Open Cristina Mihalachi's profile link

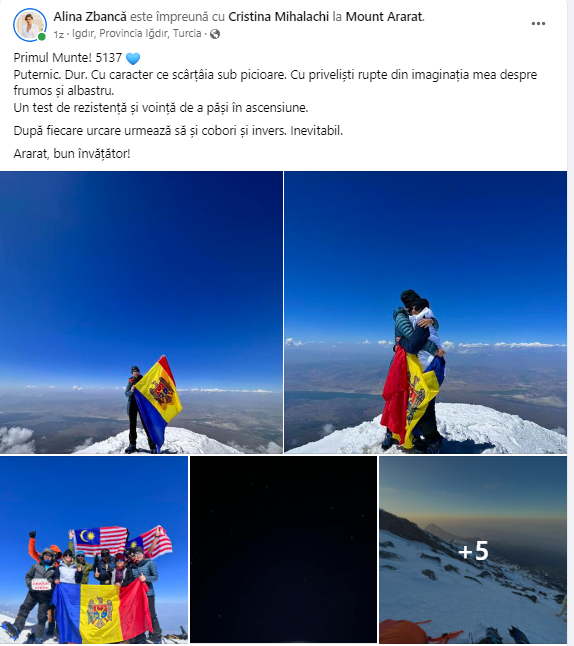279,17
